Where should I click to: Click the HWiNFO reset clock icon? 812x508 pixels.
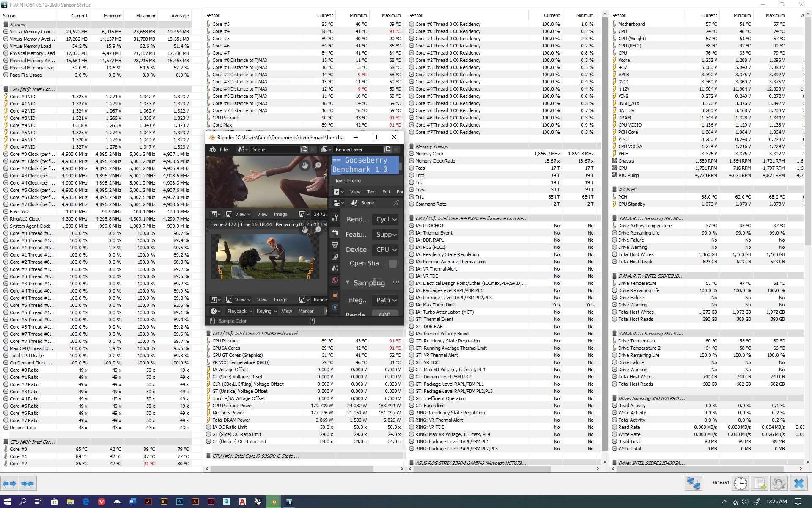pyautogui.click(x=740, y=483)
